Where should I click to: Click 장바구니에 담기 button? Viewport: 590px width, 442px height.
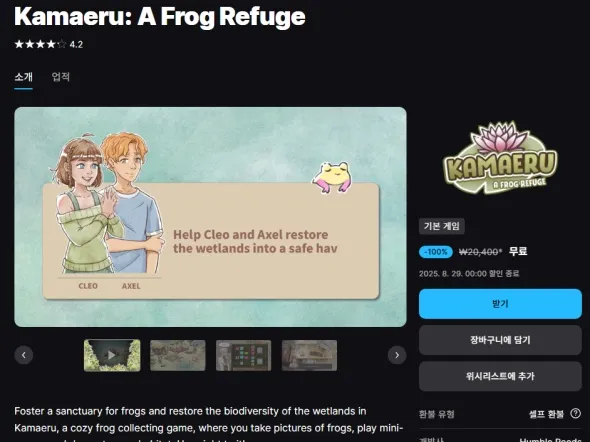coord(500,340)
